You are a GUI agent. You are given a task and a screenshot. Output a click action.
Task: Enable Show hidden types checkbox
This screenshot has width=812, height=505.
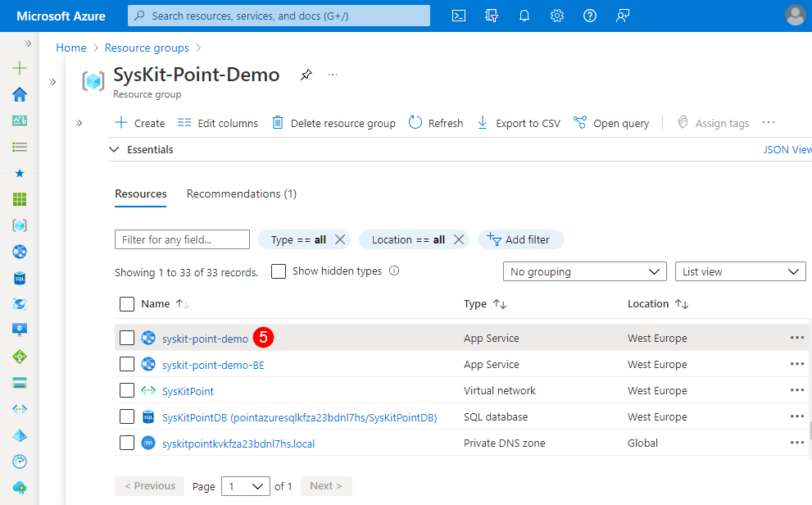[x=279, y=271]
